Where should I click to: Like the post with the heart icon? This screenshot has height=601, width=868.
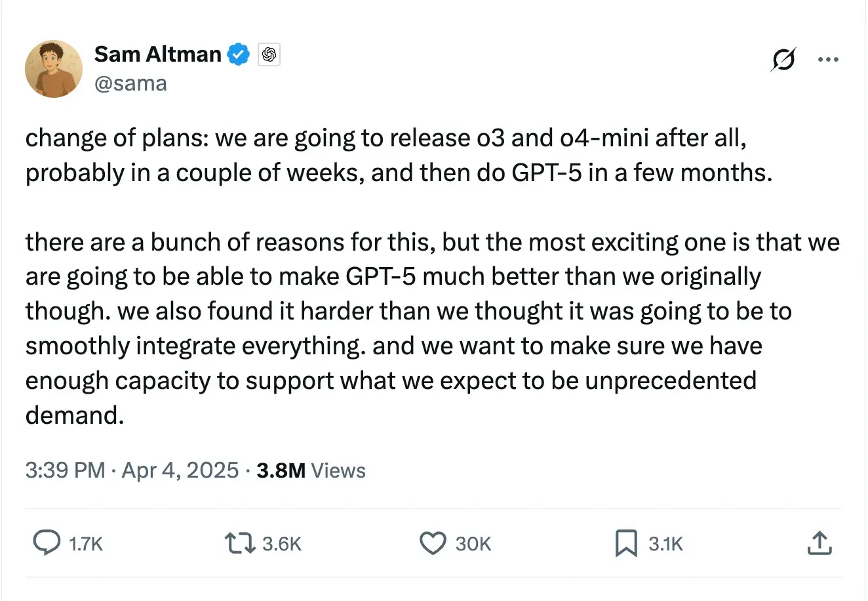(432, 543)
